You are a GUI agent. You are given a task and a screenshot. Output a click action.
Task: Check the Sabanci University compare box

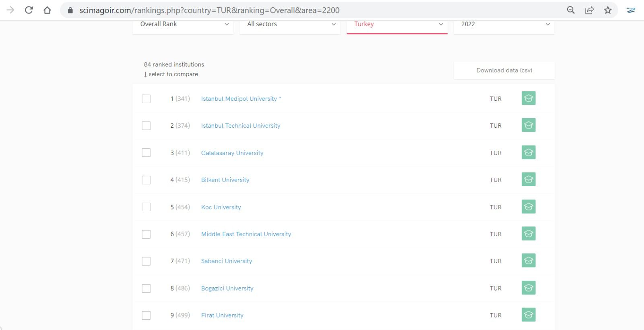[146, 261]
